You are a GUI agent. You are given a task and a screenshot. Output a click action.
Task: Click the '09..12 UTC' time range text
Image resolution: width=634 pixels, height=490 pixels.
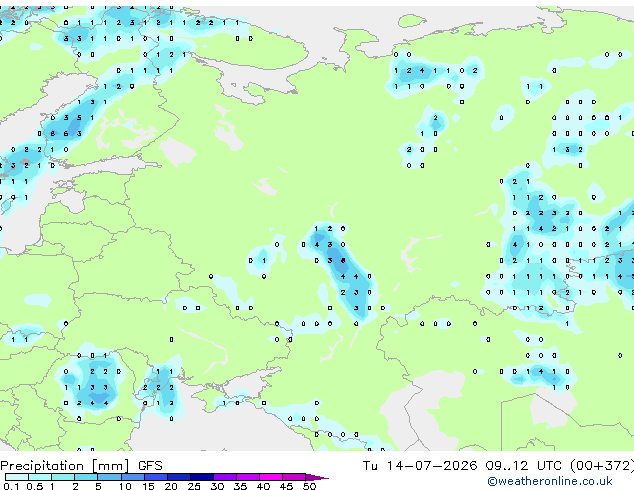click(524, 466)
